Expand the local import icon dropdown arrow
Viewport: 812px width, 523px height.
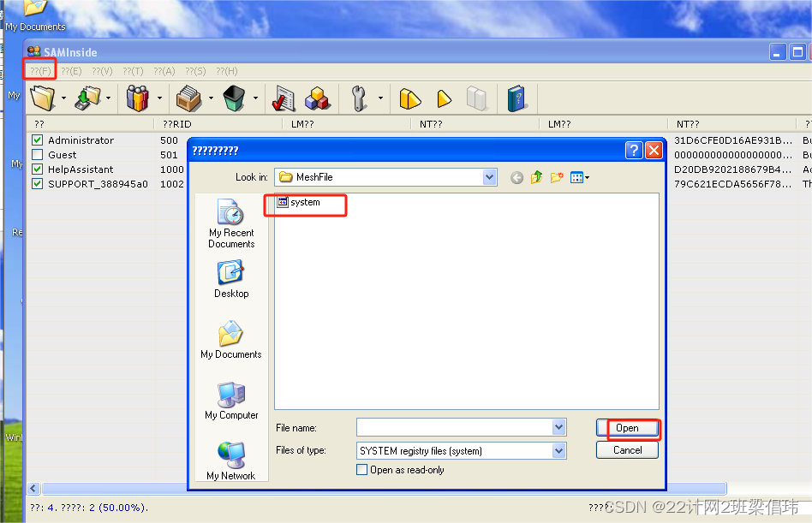click(108, 98)
